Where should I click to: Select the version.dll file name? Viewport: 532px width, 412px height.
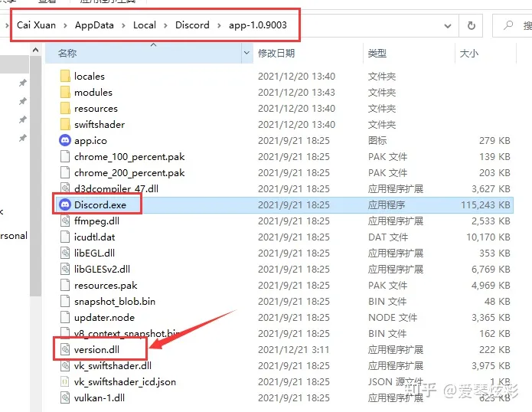[96, 349]
